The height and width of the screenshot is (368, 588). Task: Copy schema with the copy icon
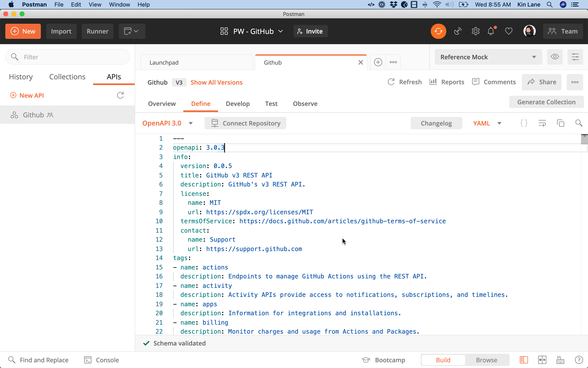coord(560,123)
